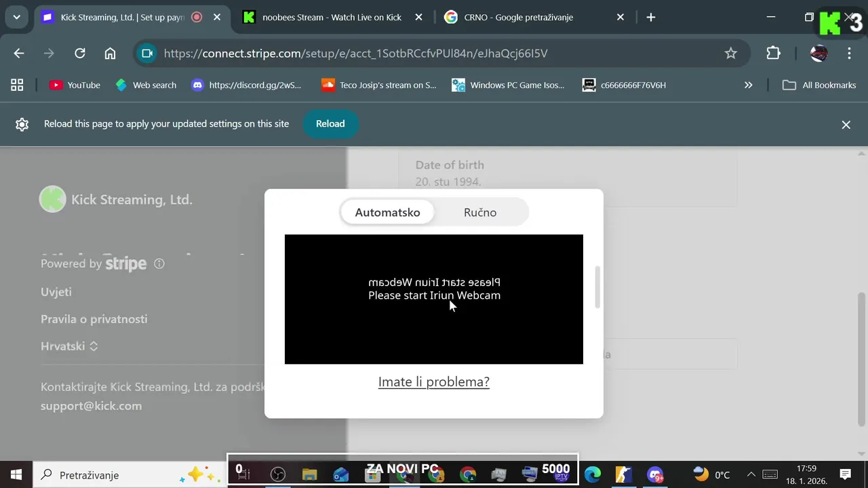Screen dimensions: 868x488
Task: Open the touch keyboard tray icon
Action: pyautogui.click(x=770, y=475)
